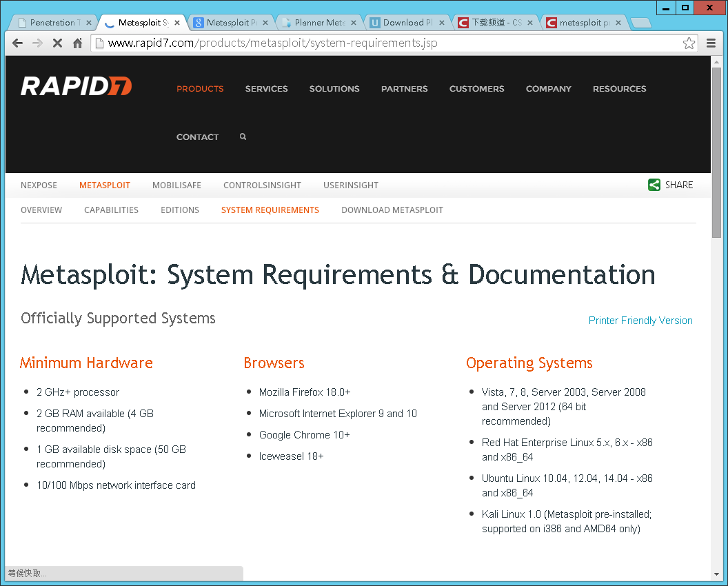The image size is (728, 586).
Task: Click the browser forward arrow
Action: [x=38, y=43]
